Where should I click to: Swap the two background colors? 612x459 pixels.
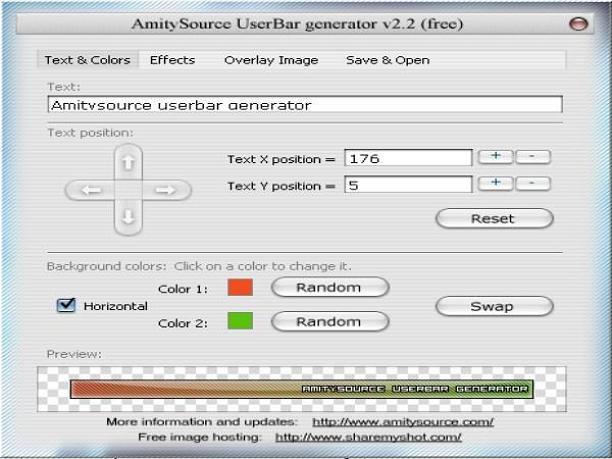pos(494,306)
